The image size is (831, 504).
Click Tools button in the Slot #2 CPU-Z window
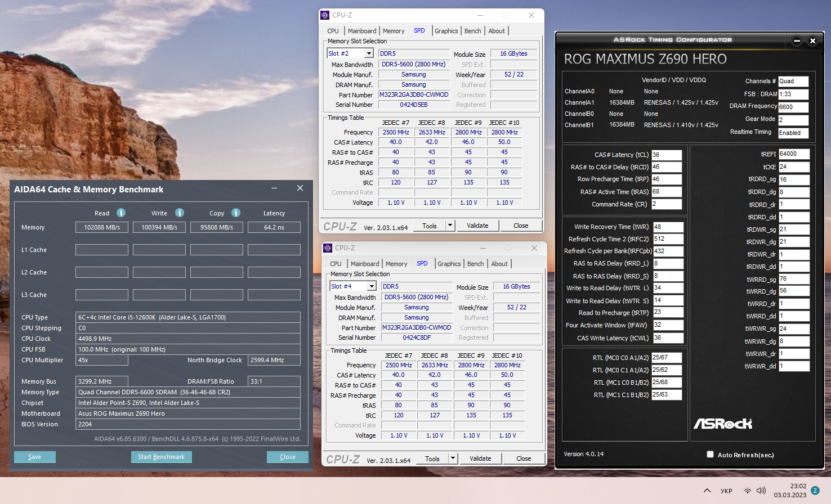430,226
